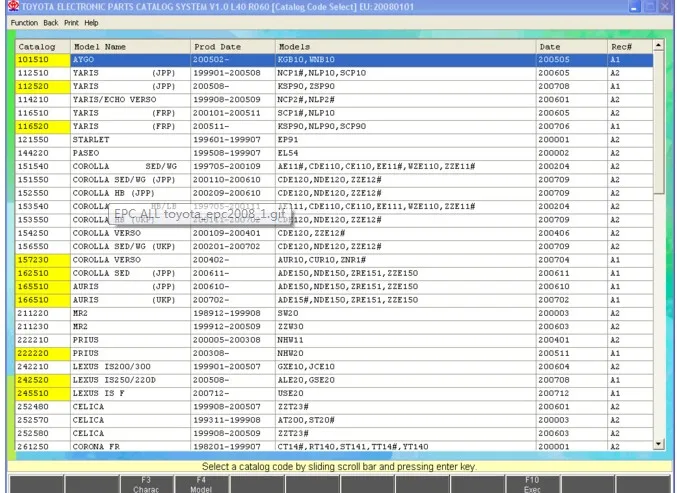Select AURIS (JPP) row

click(x=334, y=287)
